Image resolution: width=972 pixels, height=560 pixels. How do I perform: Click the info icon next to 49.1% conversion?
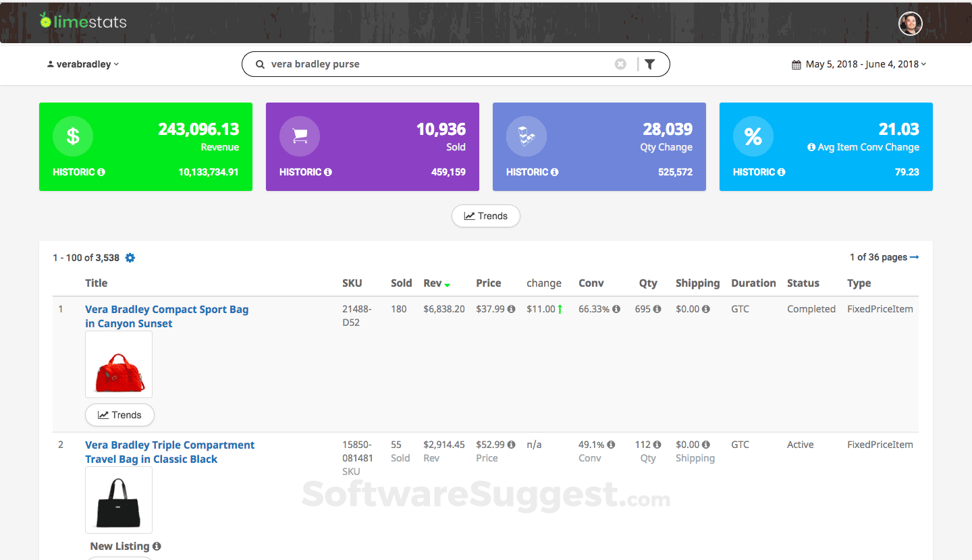pos(611,445)
